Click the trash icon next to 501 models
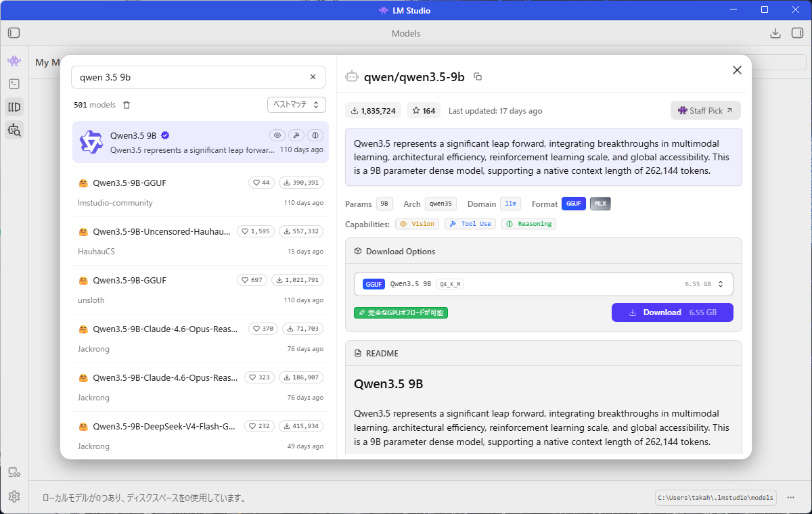 point(127,105)
